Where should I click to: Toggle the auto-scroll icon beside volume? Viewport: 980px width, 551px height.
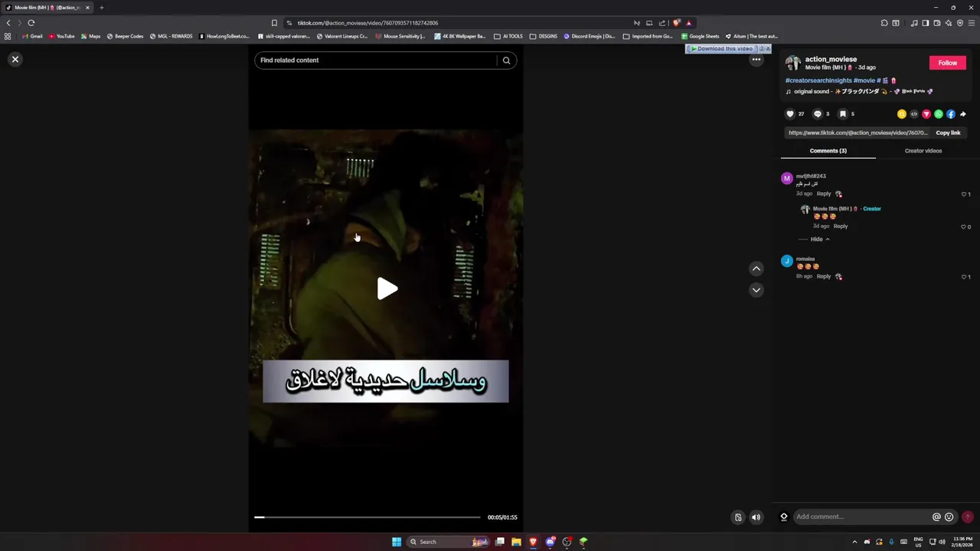click(x=738, y=517)
